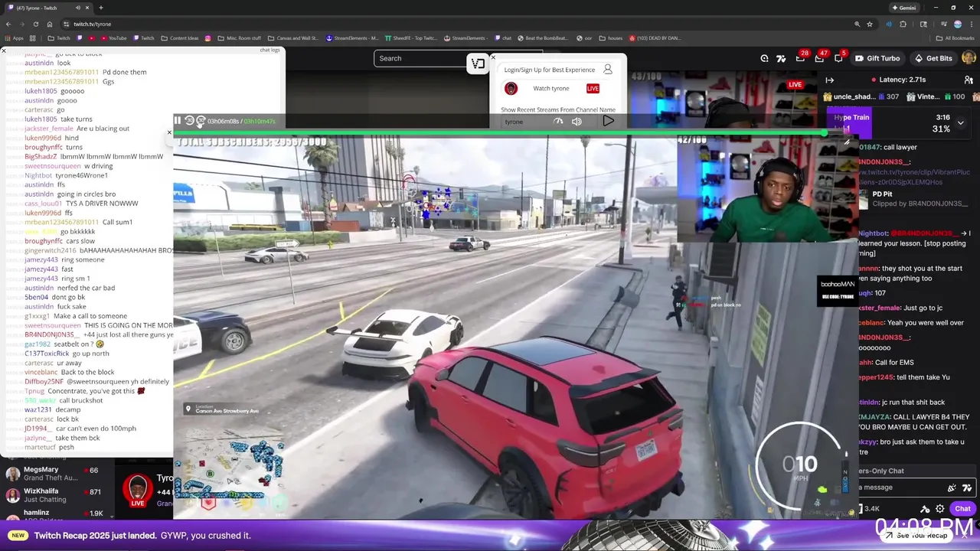980x551 pixels.
Task: Open the chat community users icon
Action: pyautogui.click(x=968, y=80)
